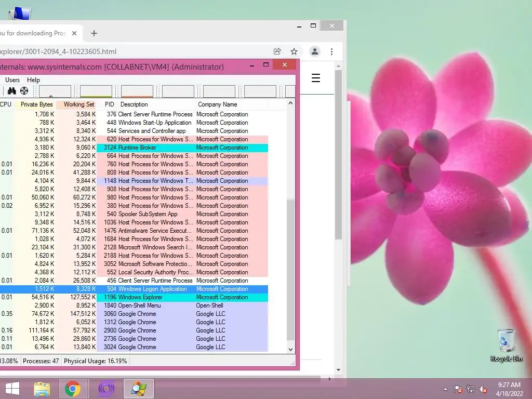This screenshot has height=399, width=532.
Task: Open the Help menu
Action: 34,79
